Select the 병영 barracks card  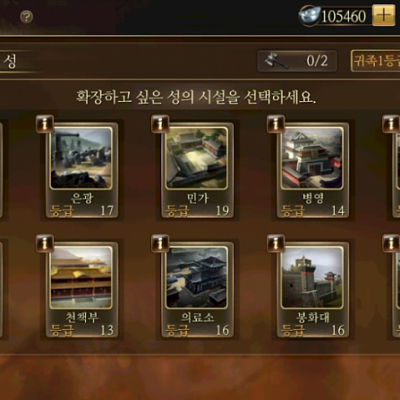[x=313, y=170]
